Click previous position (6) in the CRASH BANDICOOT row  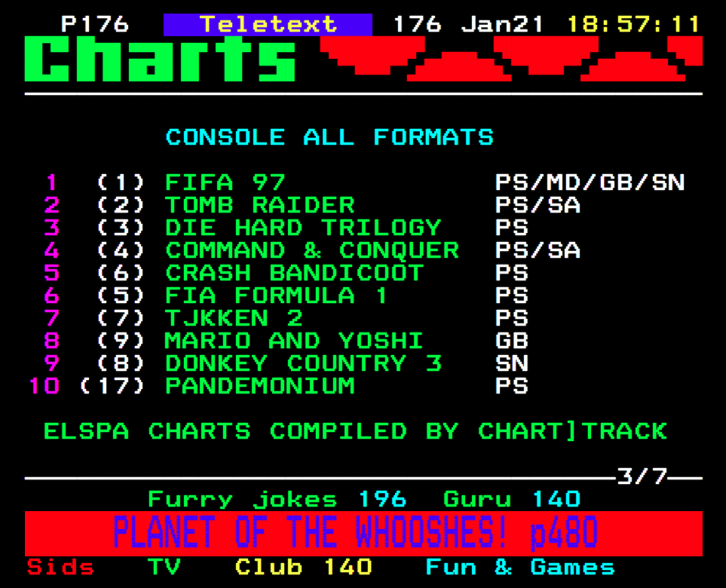click(x=121, y=273)
